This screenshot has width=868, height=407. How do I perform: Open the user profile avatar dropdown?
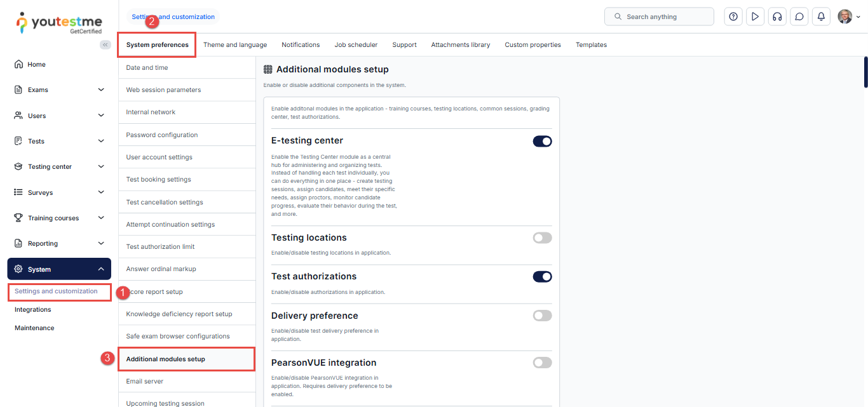[848, 17]
